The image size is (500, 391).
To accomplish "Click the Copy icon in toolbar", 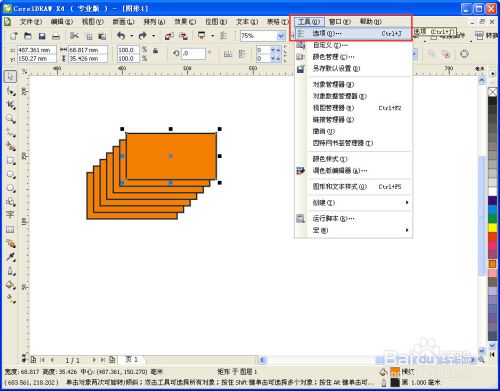I will coord(89,36).
